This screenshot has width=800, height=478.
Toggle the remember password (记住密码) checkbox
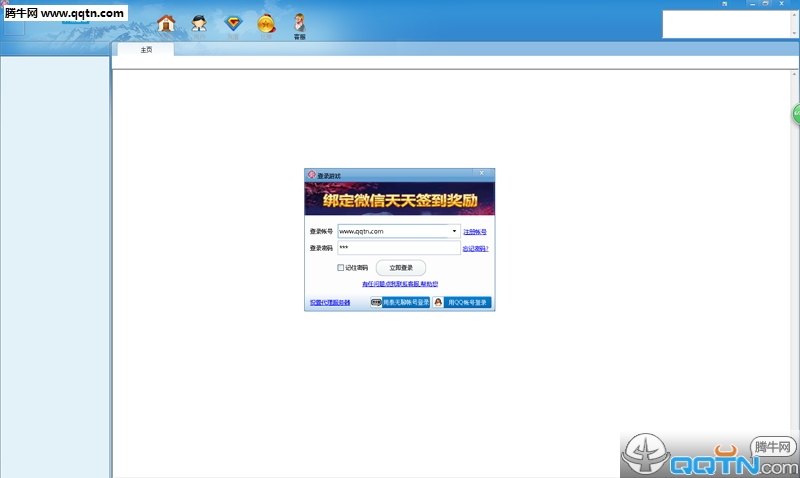click(x=341, y=268)
